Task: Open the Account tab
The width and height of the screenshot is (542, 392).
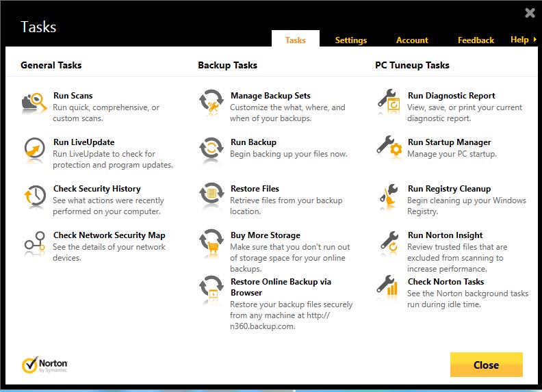Action: pos(412,40)
